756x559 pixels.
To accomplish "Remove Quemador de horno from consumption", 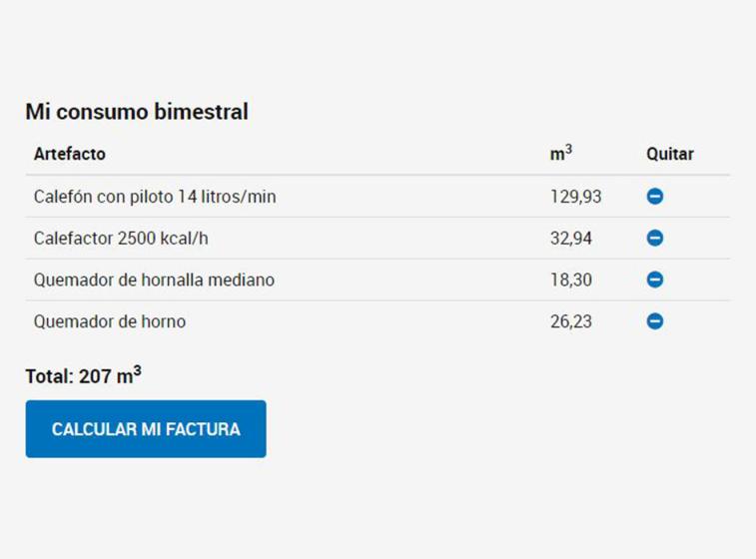I will click(x=655, y=321).
